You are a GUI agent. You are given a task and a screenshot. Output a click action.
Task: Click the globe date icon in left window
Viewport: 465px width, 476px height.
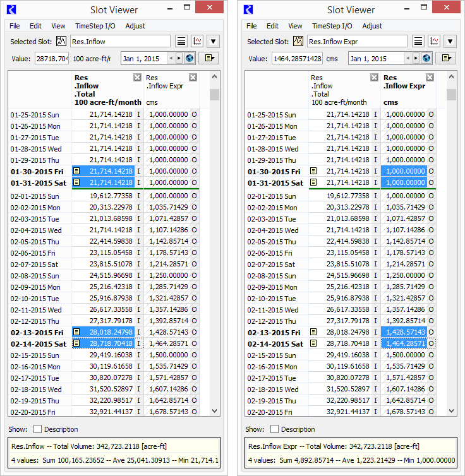pos(190,58)
